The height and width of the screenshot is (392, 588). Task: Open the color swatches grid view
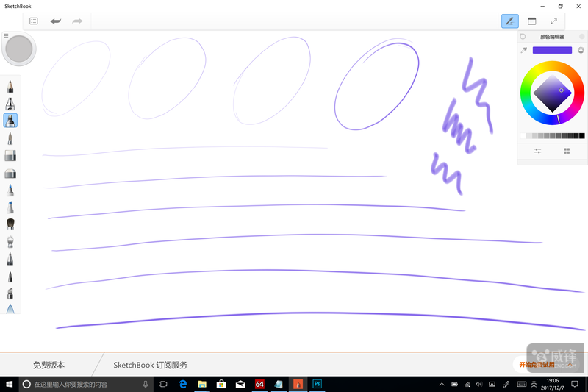pyautogui.click(x=567, y=151)
